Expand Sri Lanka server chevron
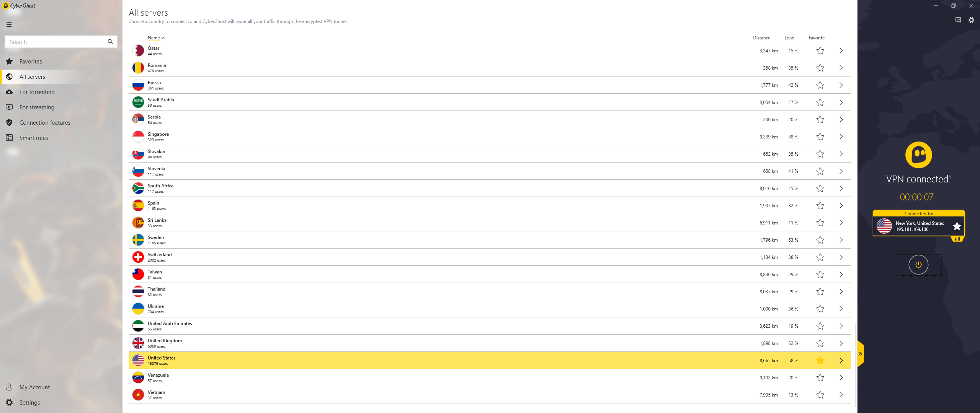Screen dimensions: 980x413 [x=841, y=223]
